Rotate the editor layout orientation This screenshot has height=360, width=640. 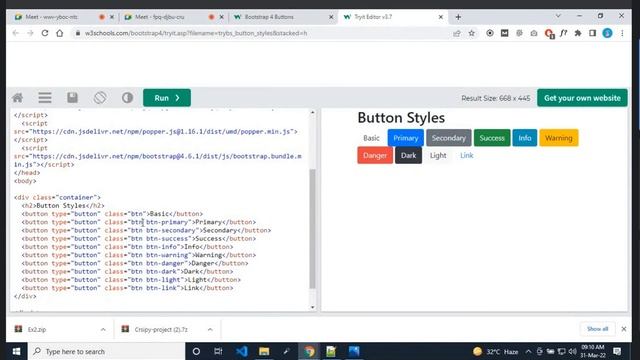[x=100, y=98]
